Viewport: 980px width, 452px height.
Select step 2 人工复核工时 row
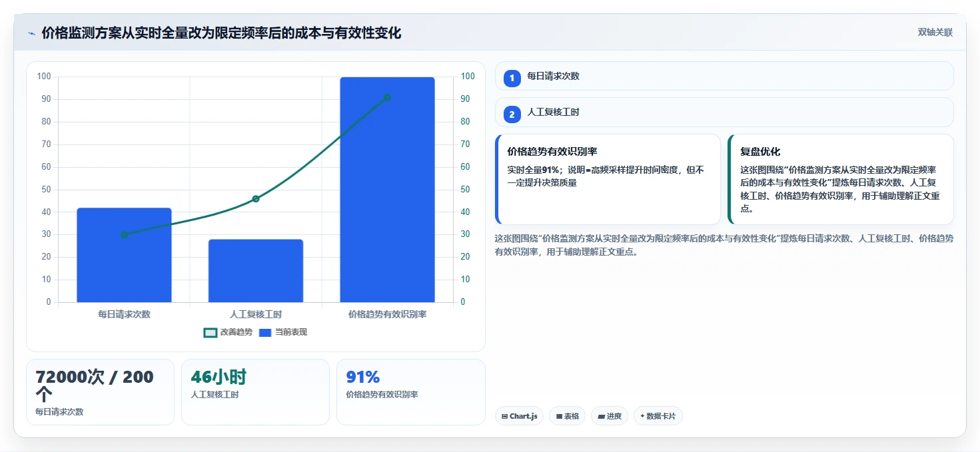pos(724,113)
